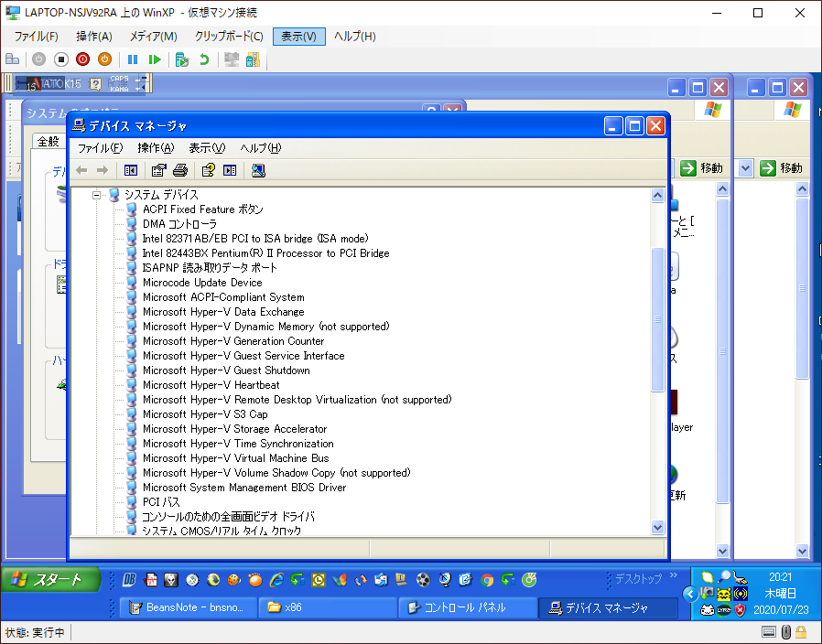Click the ATOK15 help question icon

95,84
